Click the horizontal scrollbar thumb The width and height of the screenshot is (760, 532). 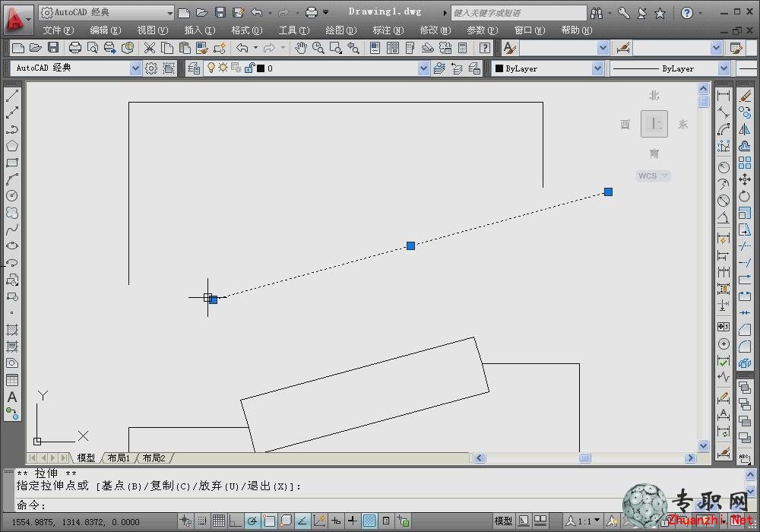[x=585, y=458]
